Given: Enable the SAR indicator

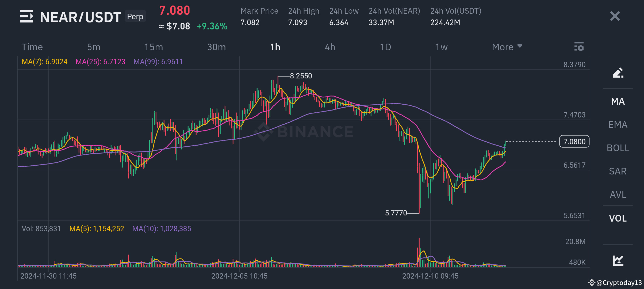Looking at the screenshot, I should (617, 171).
